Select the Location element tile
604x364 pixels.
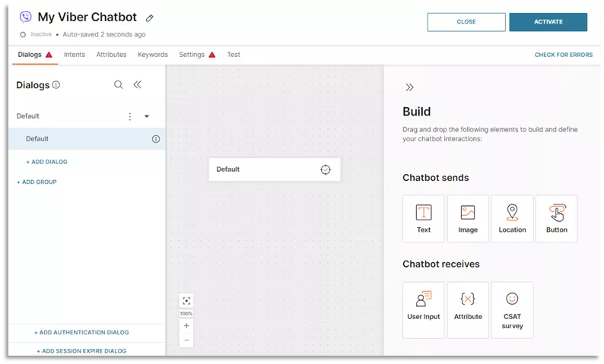point(512,219)
